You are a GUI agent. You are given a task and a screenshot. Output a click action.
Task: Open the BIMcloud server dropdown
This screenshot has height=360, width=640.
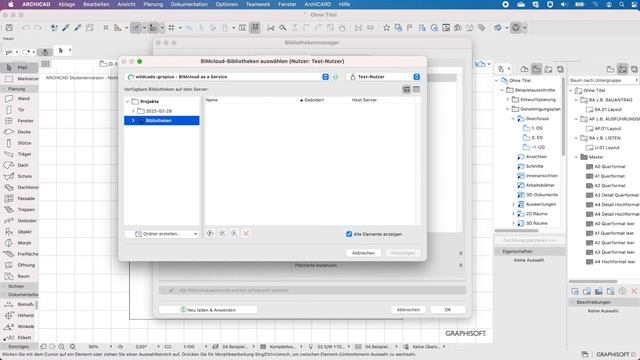(x=325, y=77)
